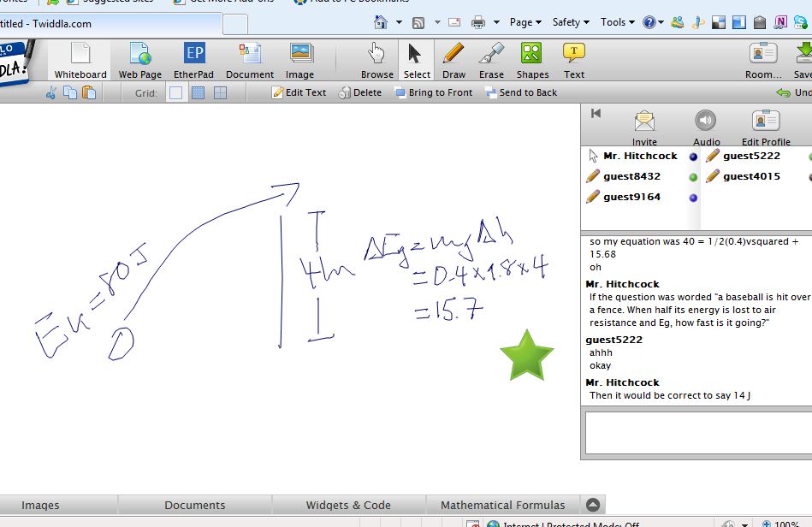
Task: Enable the dotted grid option
Action: coord(198,92)
